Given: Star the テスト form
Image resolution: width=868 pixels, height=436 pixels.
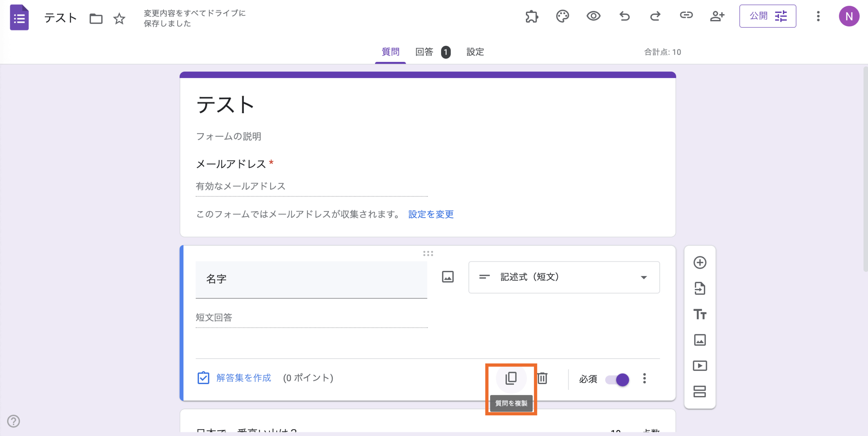Looking at the screenshot, I should (x=119, y=19).
